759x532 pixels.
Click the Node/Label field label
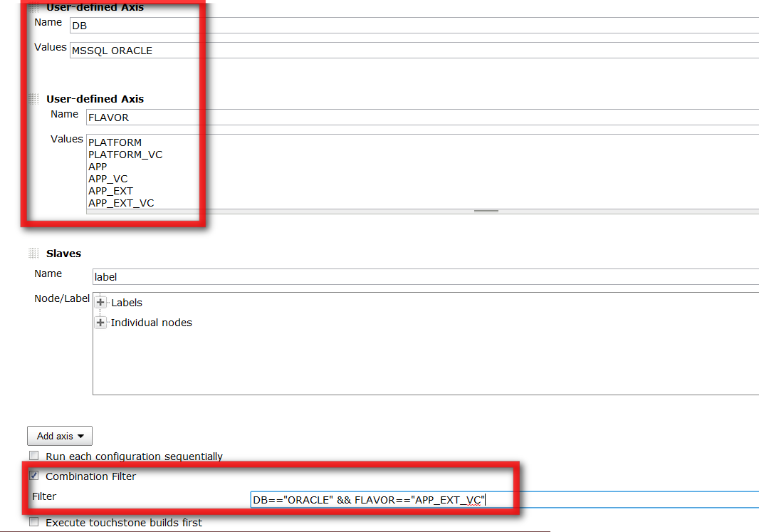[62, 298]
